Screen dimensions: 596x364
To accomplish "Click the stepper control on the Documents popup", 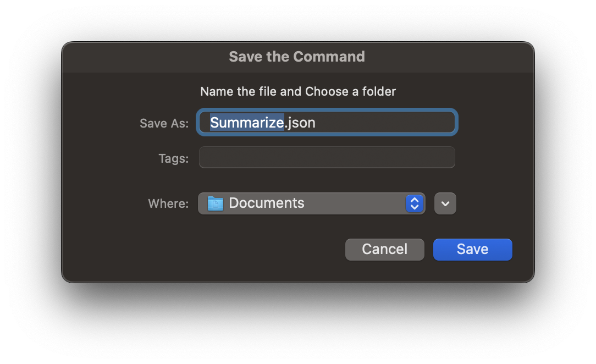I will 414,203.
